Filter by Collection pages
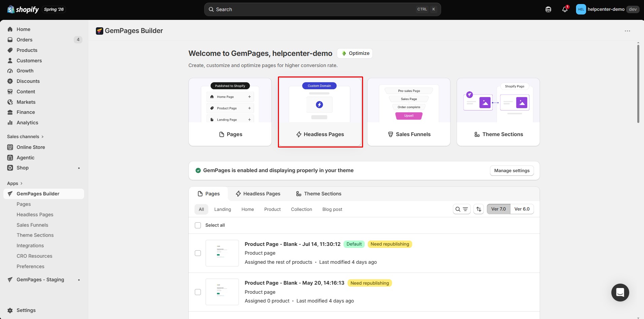Image resolution: width=644 pixels, height=319 pixels. click(301, 209)
